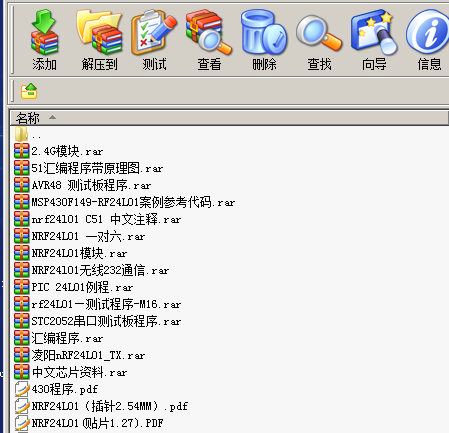Select the 430程序.pdf document

(56, 389)
